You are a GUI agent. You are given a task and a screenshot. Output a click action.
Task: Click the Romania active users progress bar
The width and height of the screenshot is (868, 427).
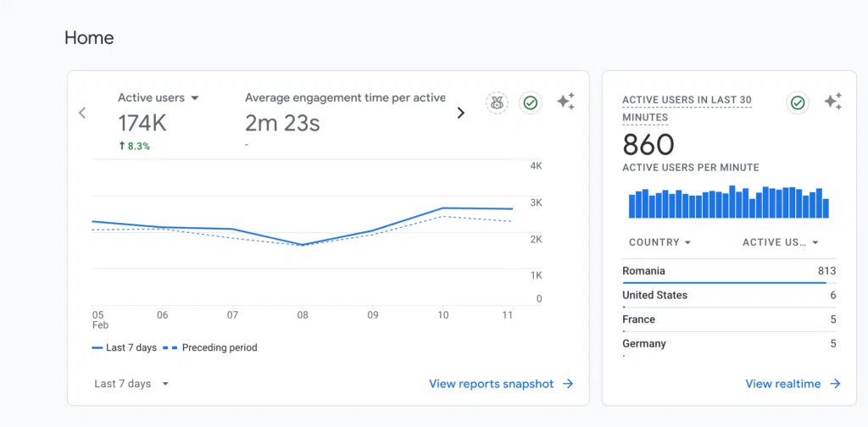(x=724, y=283)
